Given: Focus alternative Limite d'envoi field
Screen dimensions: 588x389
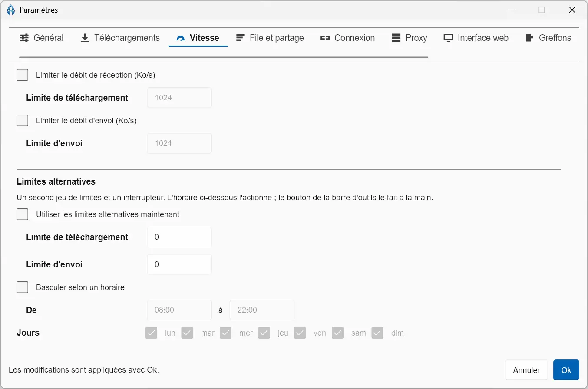Looking at the screenshot, I should pos(179,264).
